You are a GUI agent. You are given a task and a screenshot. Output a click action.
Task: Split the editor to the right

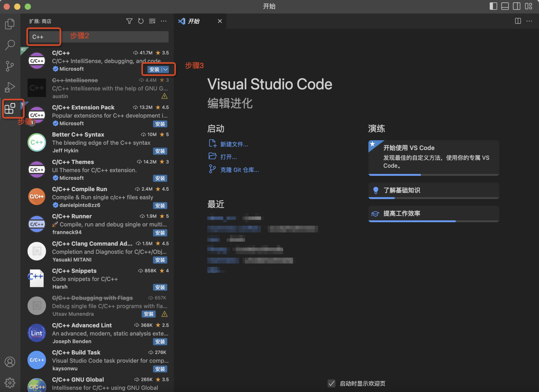coord(518,21)
